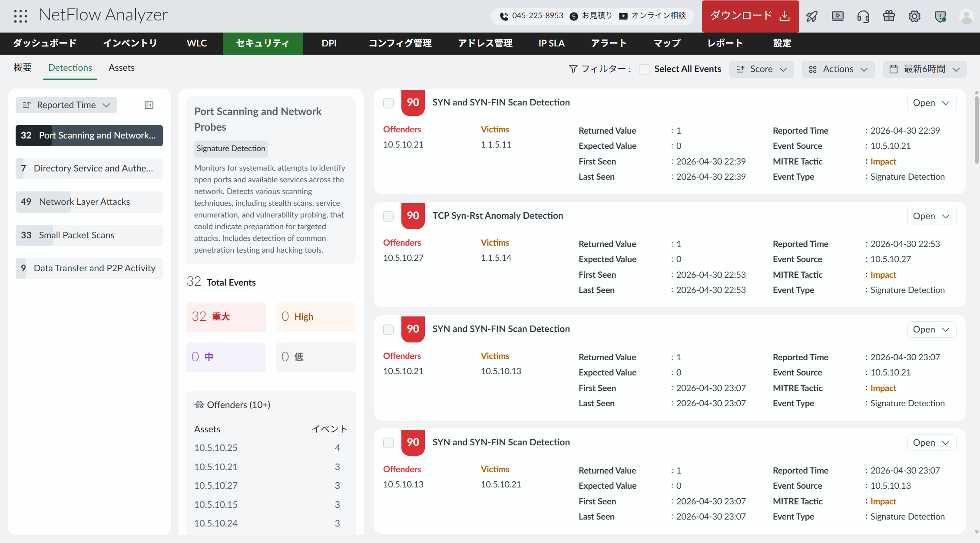Open the video tutorials player icon
This screenshot has height=543, width=980.
click(838, 16)
